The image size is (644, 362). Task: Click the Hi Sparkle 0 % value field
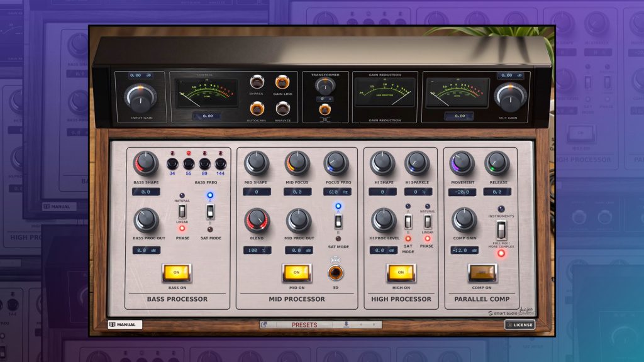(418, 192)
